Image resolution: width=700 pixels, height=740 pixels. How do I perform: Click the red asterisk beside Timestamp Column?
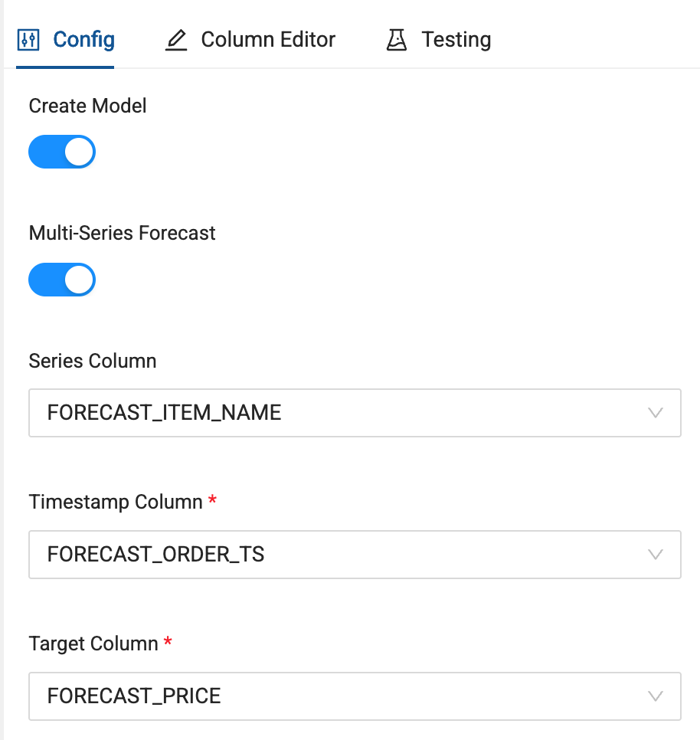point(212,499)
